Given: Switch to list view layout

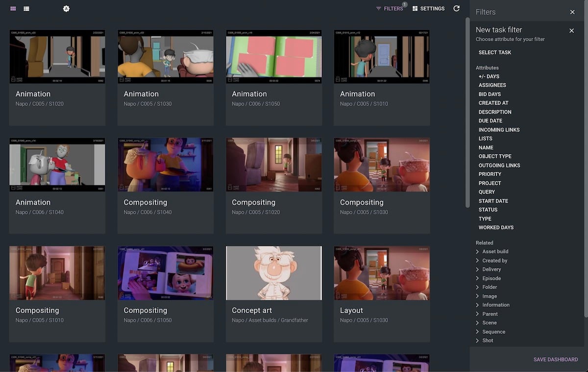Looking at the screenshot, I should point(26,9).
